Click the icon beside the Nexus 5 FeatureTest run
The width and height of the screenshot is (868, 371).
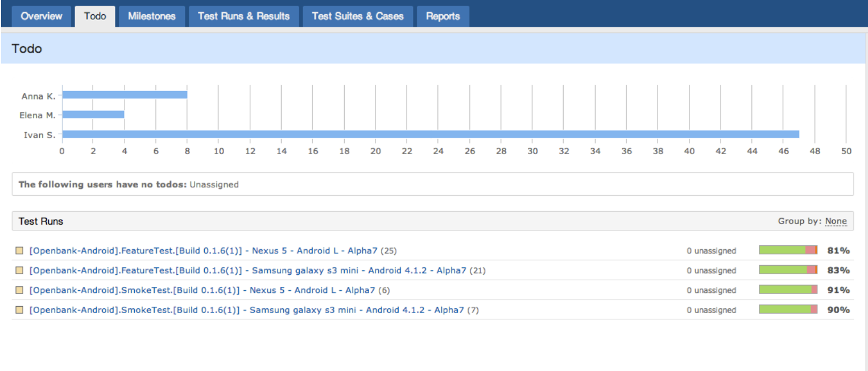pos(20,250)
